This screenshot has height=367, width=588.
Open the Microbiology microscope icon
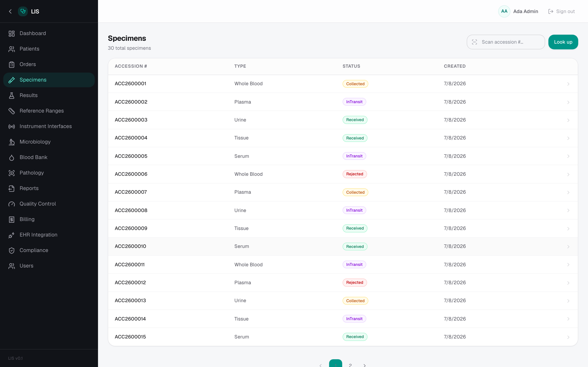tap(11, 142)
